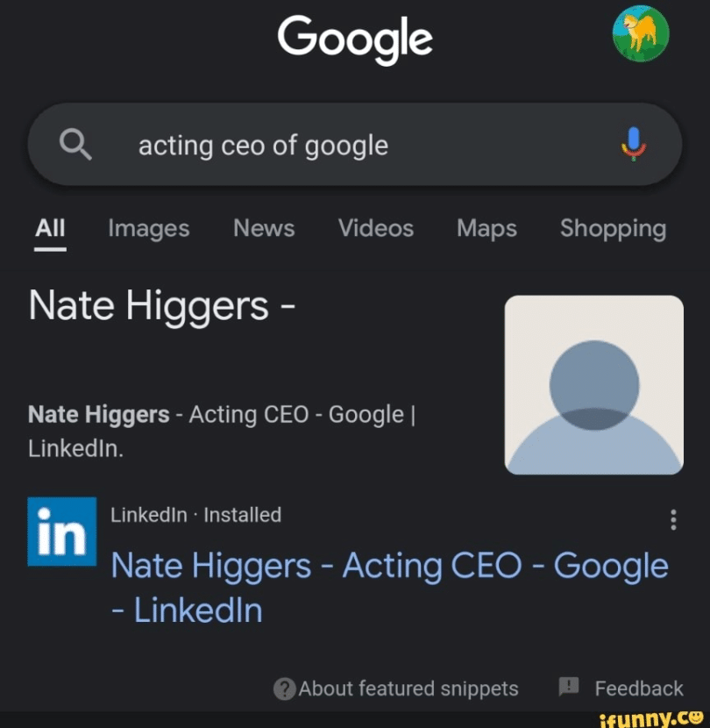Switch to the Images tab

coord(148,229)
